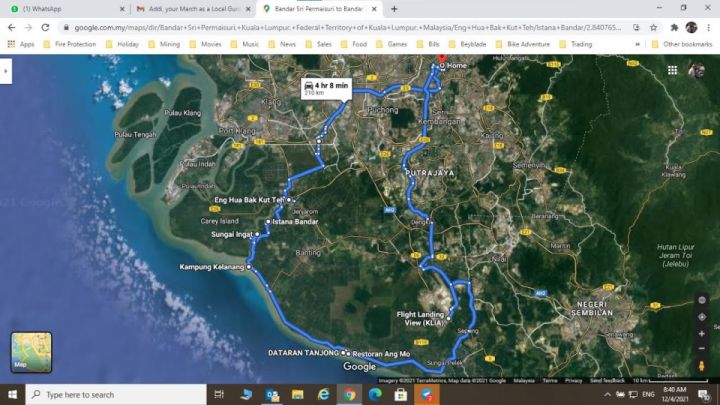This screenshot has height=405, width=720.
Task: Open Beyblade bookmark folder
Action: (467, 44)
